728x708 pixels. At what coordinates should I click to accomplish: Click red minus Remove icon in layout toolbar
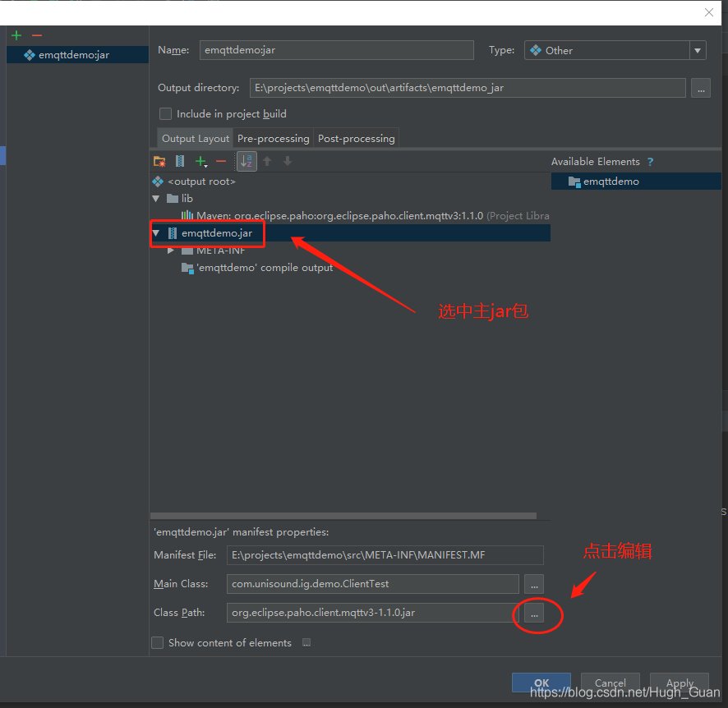point(220,162)
